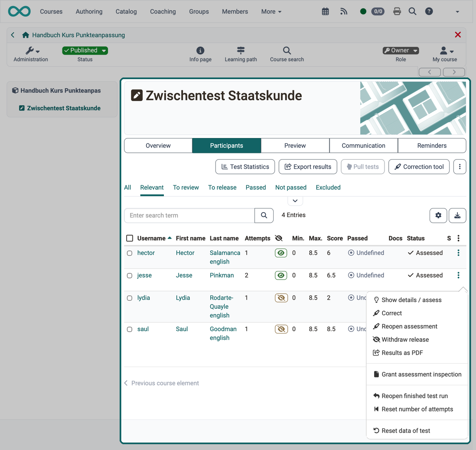476x450 pixels.
Task: Open global search magnifier icon
Action: 412,12
